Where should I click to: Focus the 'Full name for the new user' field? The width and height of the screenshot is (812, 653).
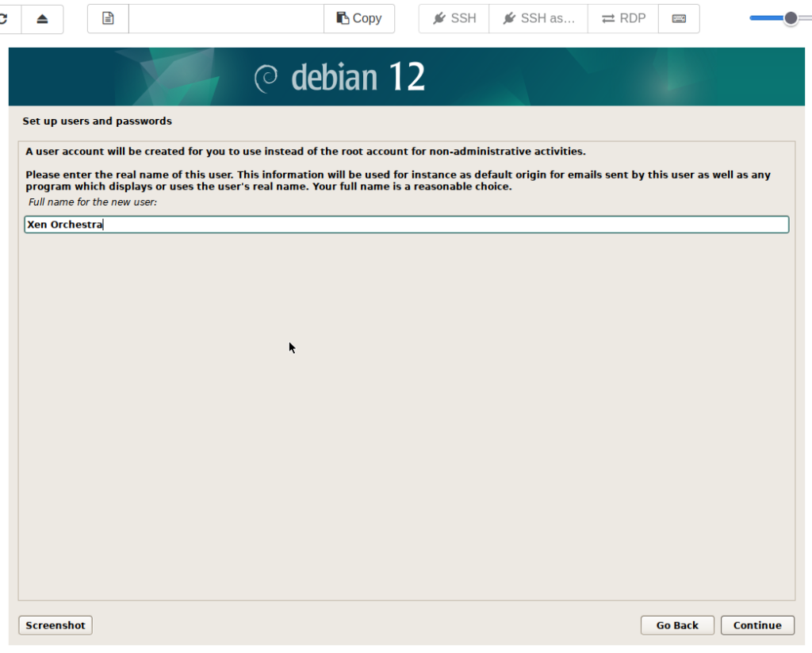pos(406,225)
